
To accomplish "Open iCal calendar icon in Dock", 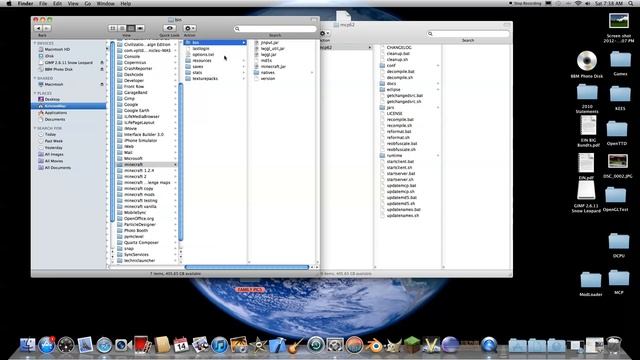I will [x=181, y=345].
